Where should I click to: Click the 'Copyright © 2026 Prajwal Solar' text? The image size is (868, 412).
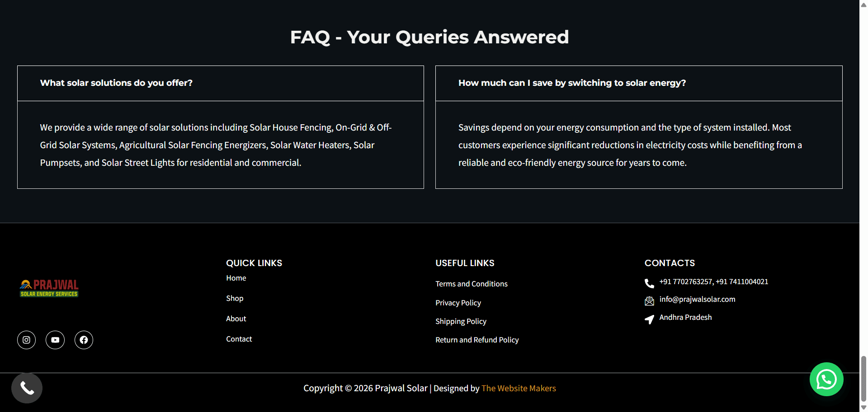pos(365,388)
